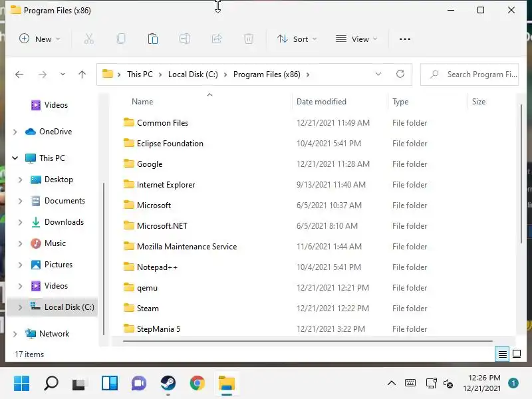
Task: Click the file list vertical scrollbar
Action: point(521,174)
